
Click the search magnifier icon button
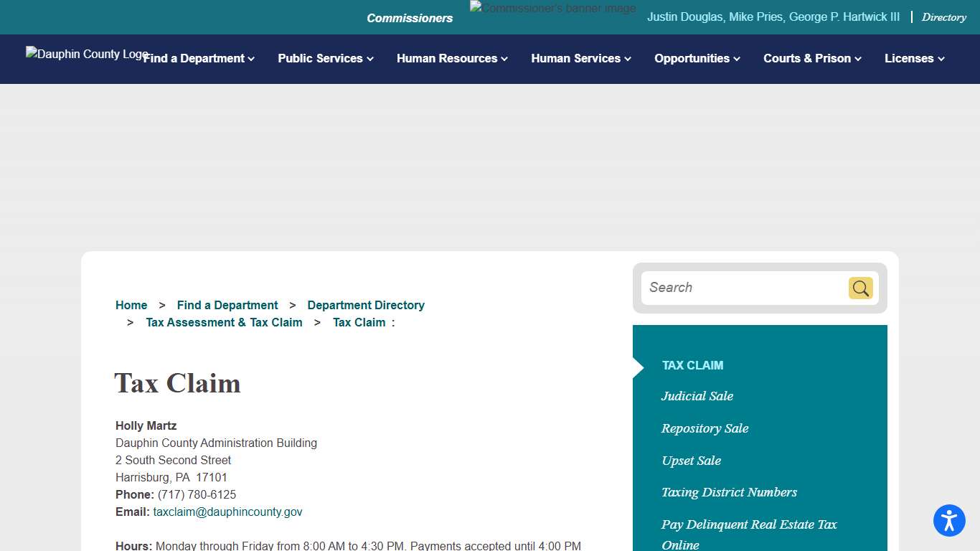[860, 288]
